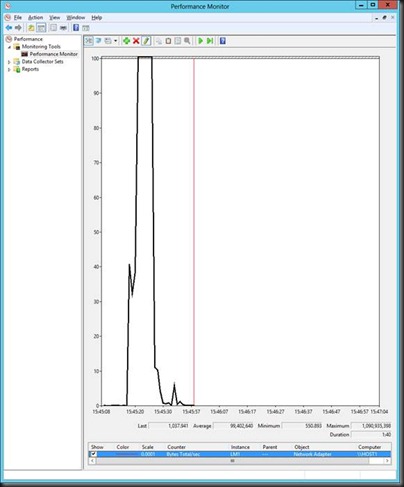Open the File menu
The height and width of the screenshot is (487, 404).
[18, 17]
